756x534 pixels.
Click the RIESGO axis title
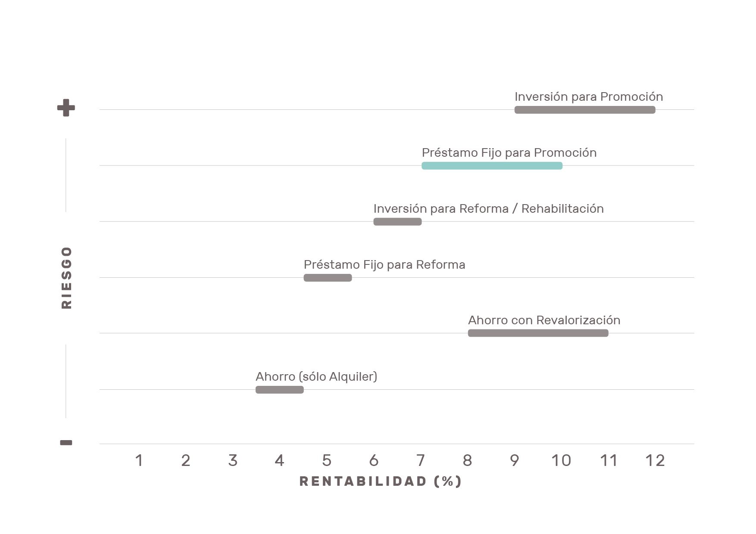66,278
